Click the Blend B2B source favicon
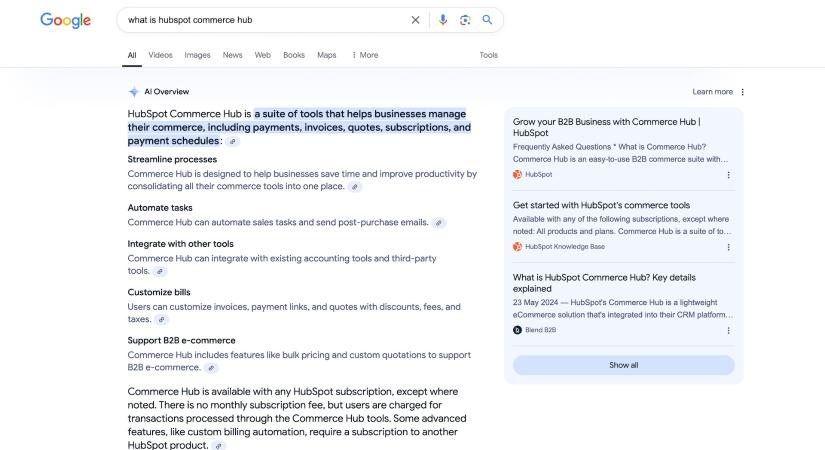 click(x=517, y=330)
